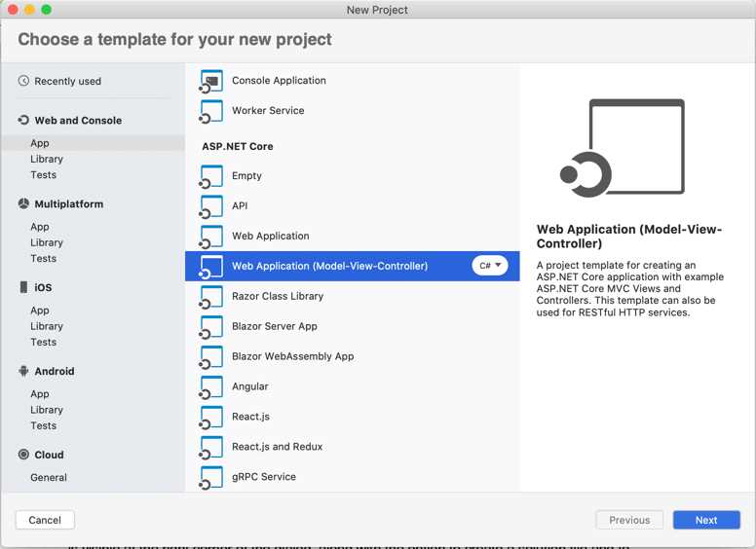
Task: Select Tests under Android
Action: tap(44, 425)
